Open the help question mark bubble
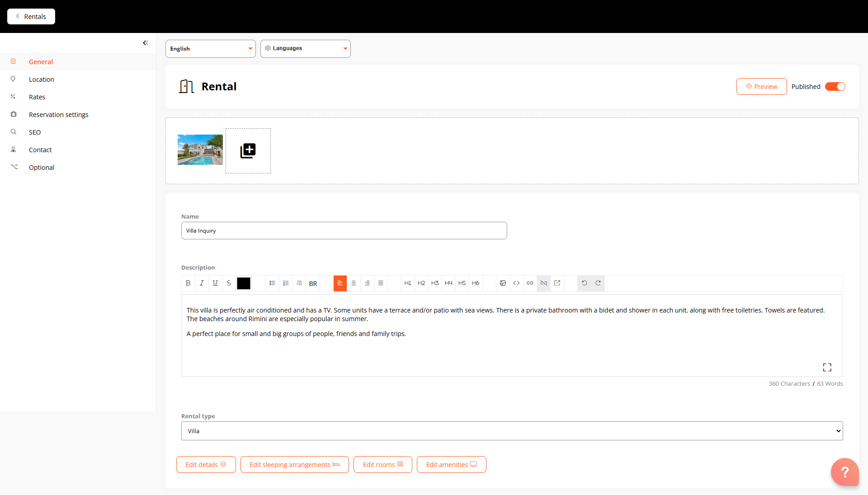 click(844, 472)
